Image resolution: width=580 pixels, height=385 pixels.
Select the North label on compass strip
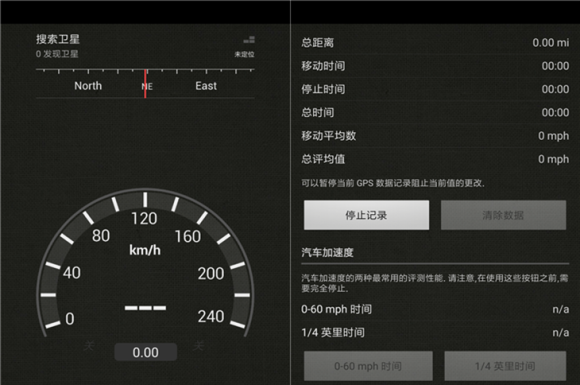[88, 86]
